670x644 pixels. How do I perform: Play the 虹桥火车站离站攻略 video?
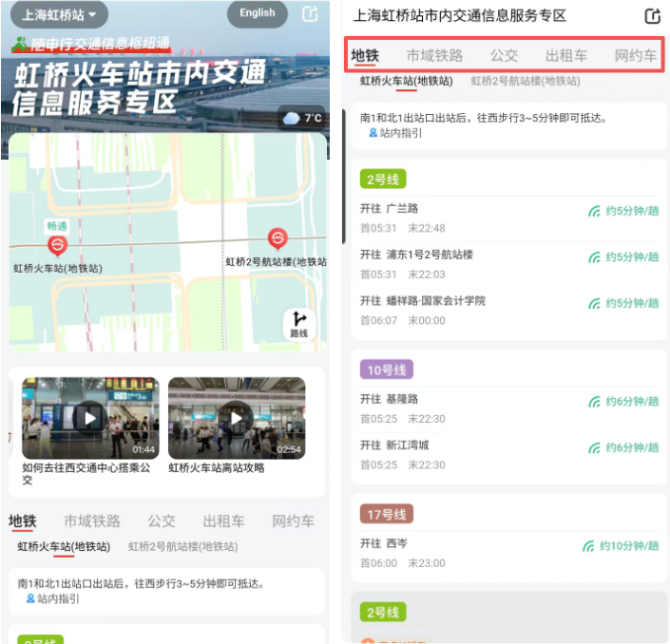tap(236, 418)
